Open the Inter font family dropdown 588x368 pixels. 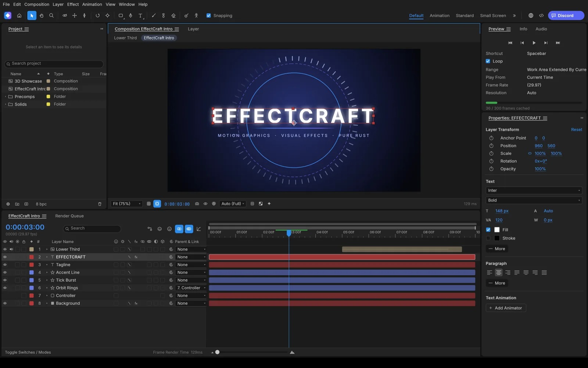coord(534,190)
